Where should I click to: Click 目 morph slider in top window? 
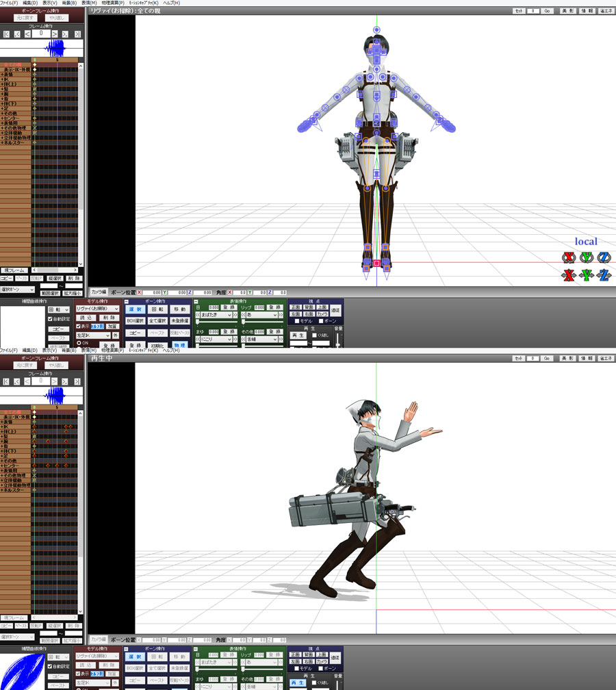pyautogui.click(x=216, y=322)
